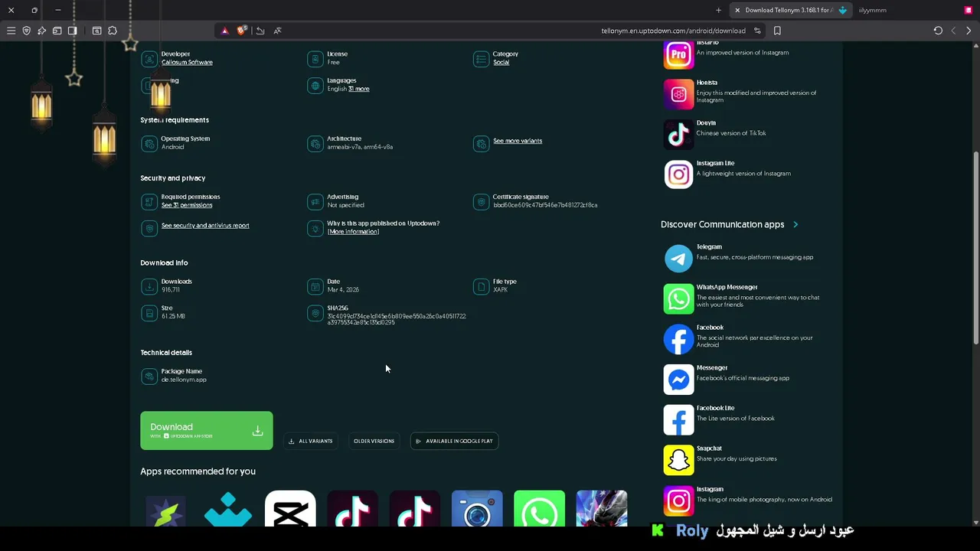This screenshot has height=551, width=980.
Task: Open the blue camera recommended app thumbnail
Action: coord(477,509)
